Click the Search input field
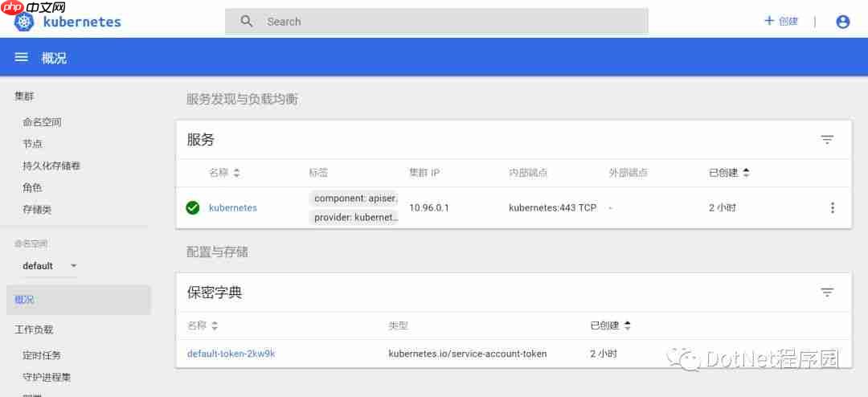 coord(436,22)
